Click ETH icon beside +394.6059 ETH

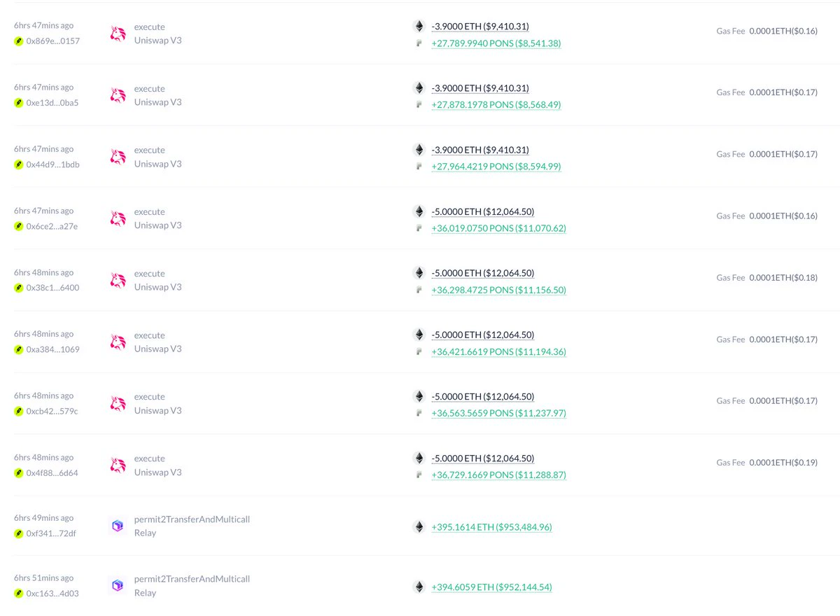[x=419, y=587]
